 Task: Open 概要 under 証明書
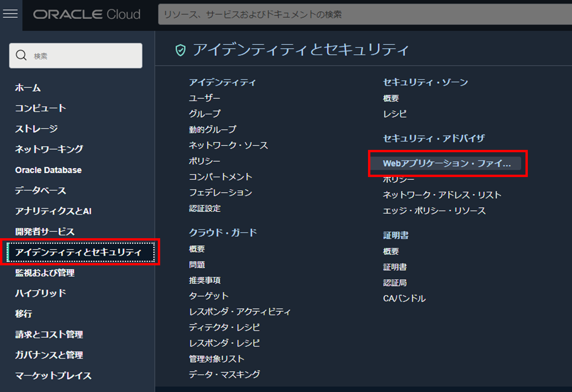391,251
